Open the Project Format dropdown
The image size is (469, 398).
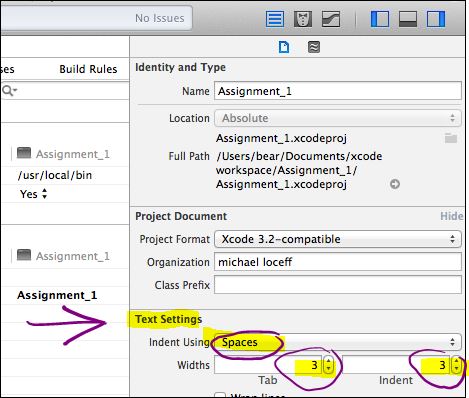[338, 239]
